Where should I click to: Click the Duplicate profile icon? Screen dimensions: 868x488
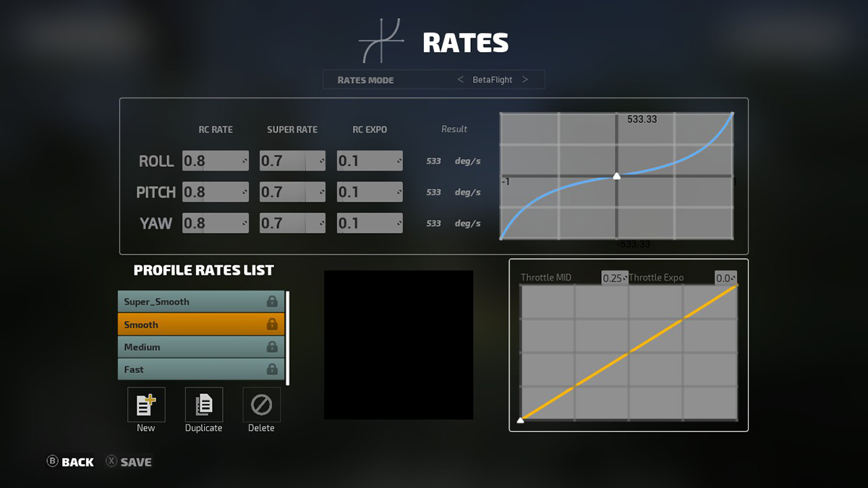[204, 405]
